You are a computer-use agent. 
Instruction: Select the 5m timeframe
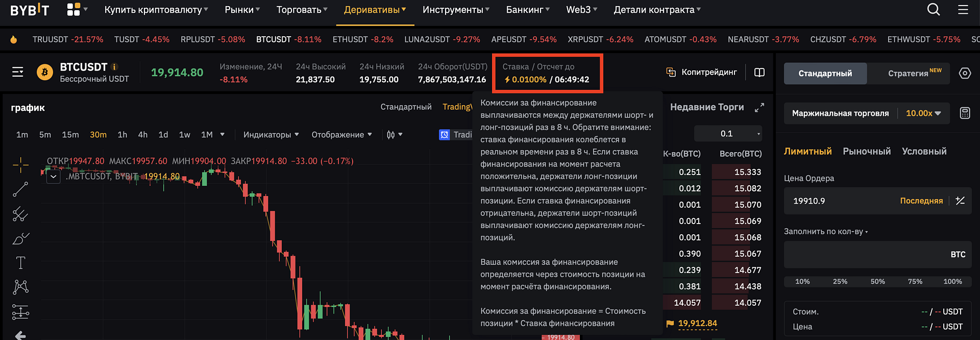pos(45,134)
